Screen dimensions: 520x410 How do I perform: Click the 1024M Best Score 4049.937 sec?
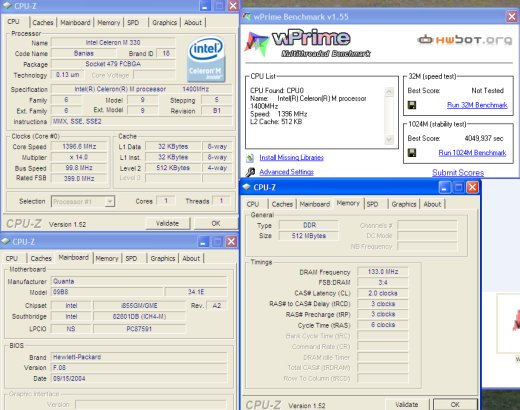484,138
